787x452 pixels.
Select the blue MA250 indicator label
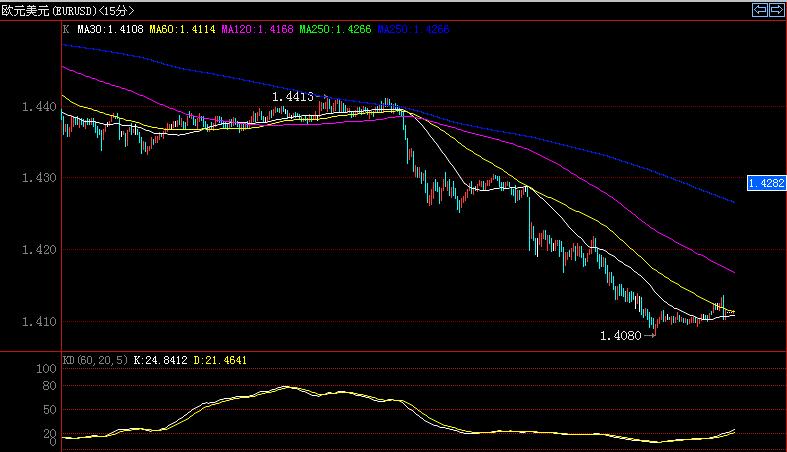coord(413,30)
